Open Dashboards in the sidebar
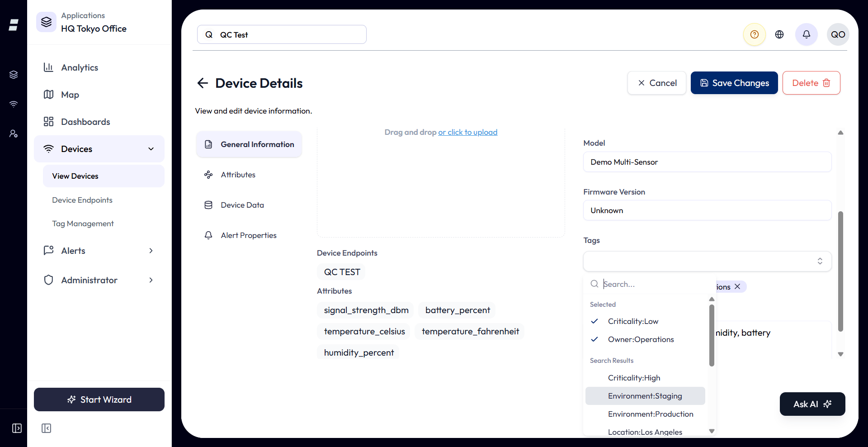Screen dimensions: 868x447 click(99, 122)
